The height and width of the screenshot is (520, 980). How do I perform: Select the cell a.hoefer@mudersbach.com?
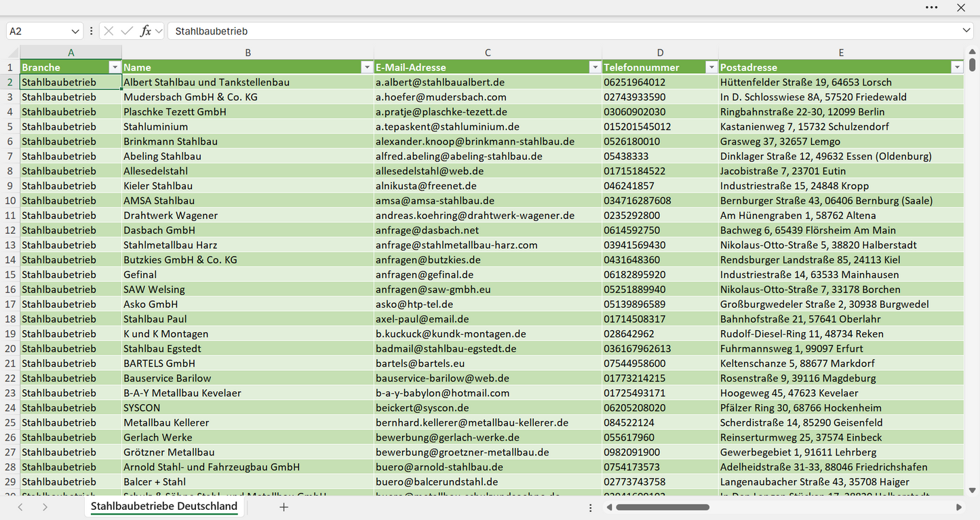coord(488,97)
